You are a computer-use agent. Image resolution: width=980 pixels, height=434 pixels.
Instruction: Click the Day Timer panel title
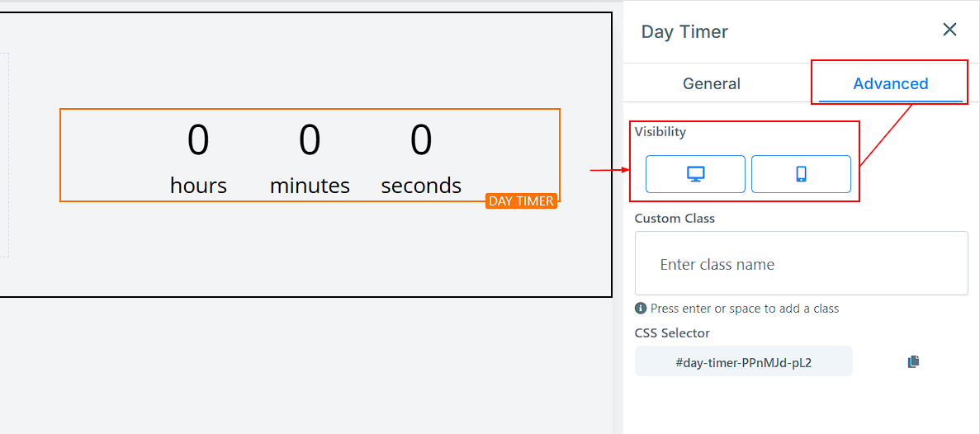point(684,32)
